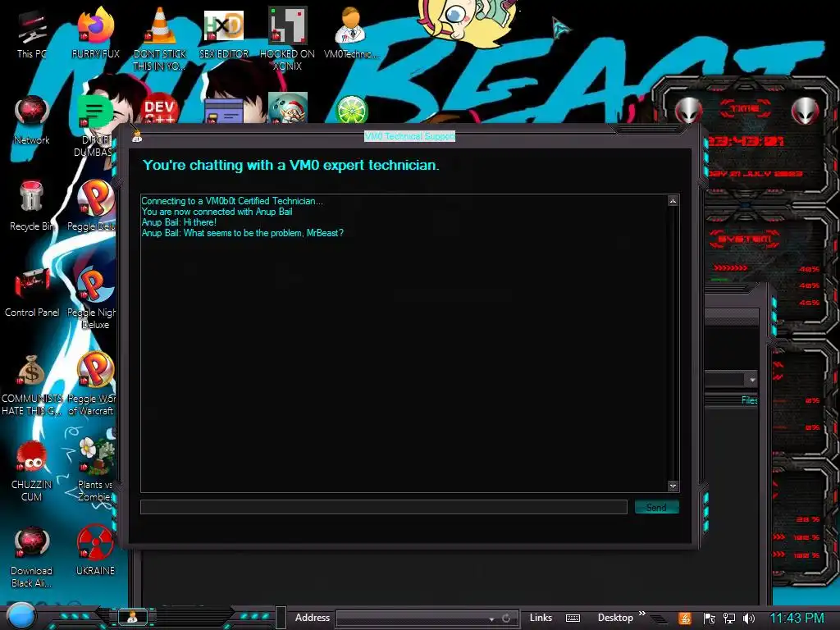The width and height of the screenshot is (840, 630).
Task: Open the Network desktop icon
Action: pos(32,120)
